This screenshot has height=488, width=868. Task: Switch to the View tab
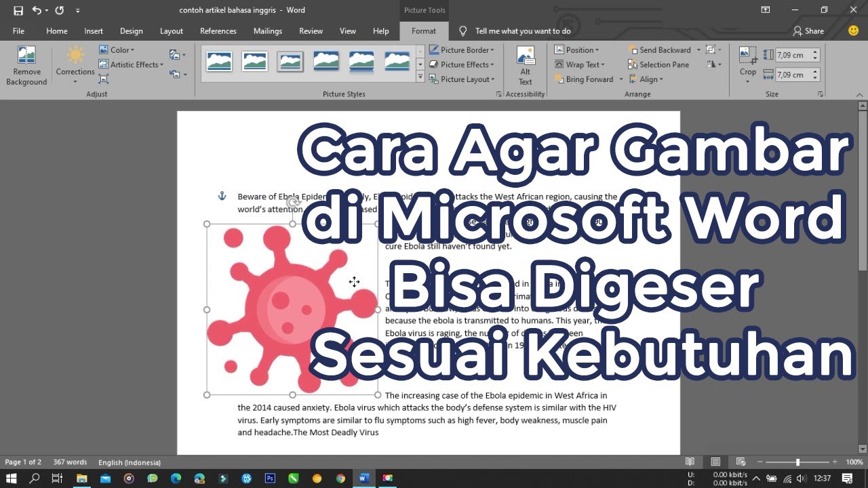(x=348, y=31)
